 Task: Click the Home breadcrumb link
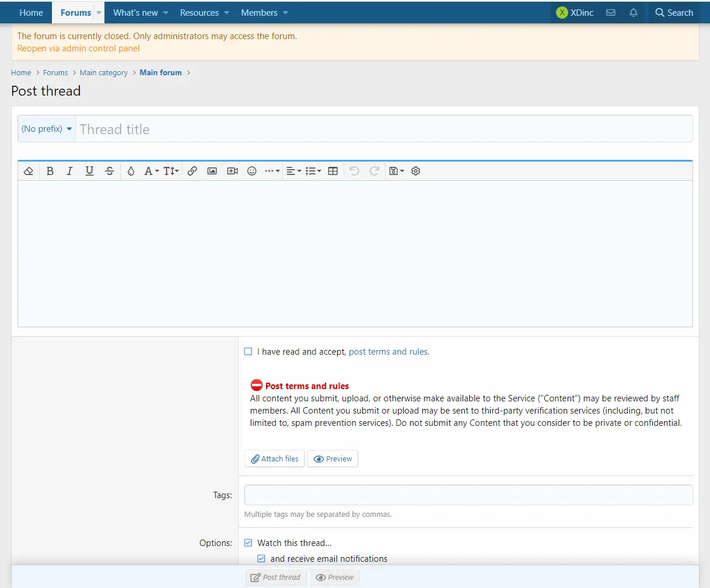[21, 72]
